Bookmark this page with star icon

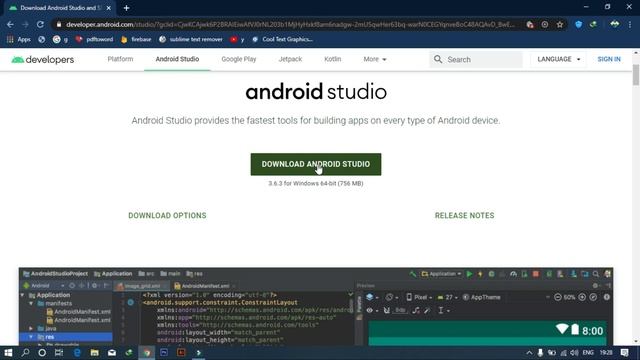pyautogui.click(x=560, y=24)
